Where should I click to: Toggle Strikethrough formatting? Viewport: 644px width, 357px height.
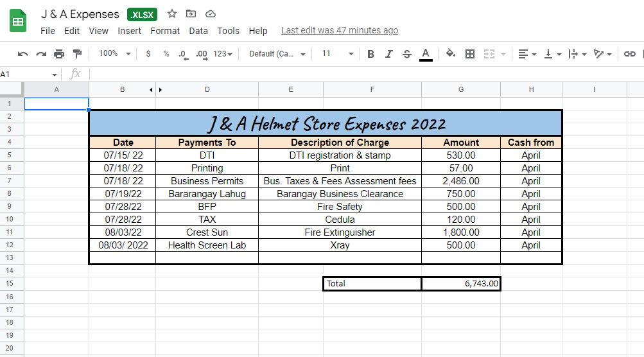(x=407, y=54)
